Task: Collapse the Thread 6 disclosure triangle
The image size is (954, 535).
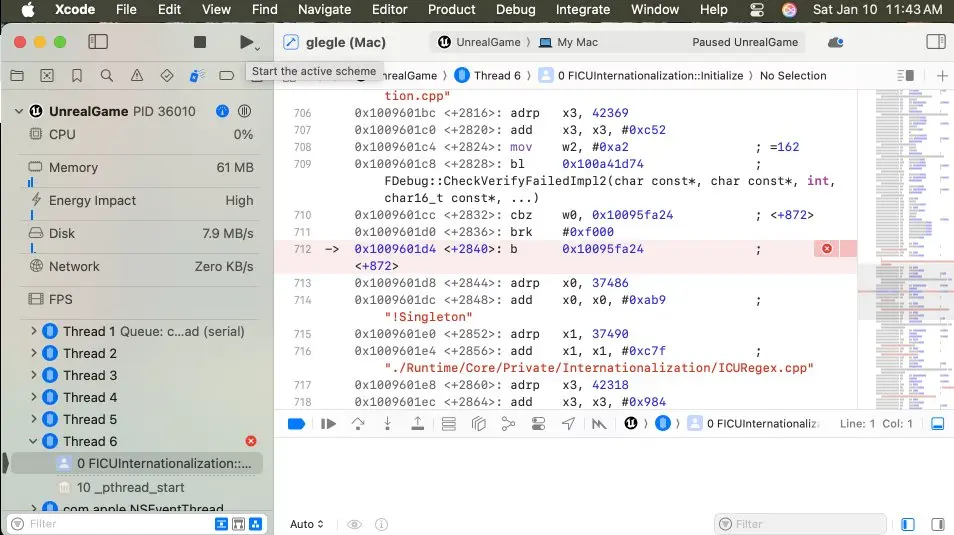Action: (x=34, y=441)
